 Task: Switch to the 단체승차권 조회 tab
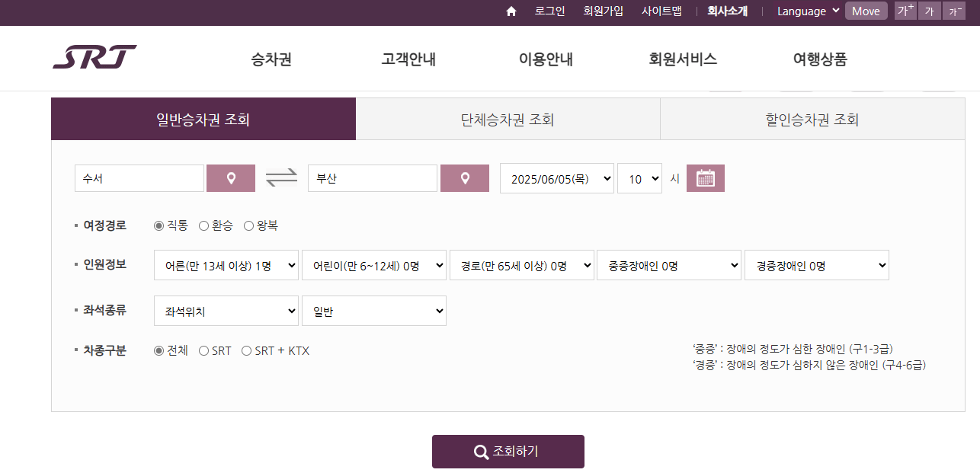point(508,119)
